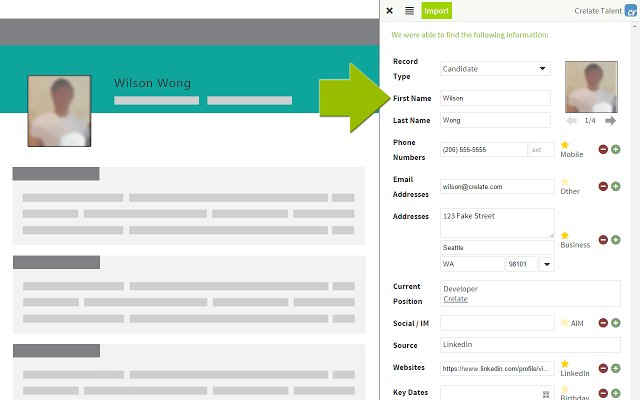Edit the WA state field

pyautogui.click(x=472, y=264)
